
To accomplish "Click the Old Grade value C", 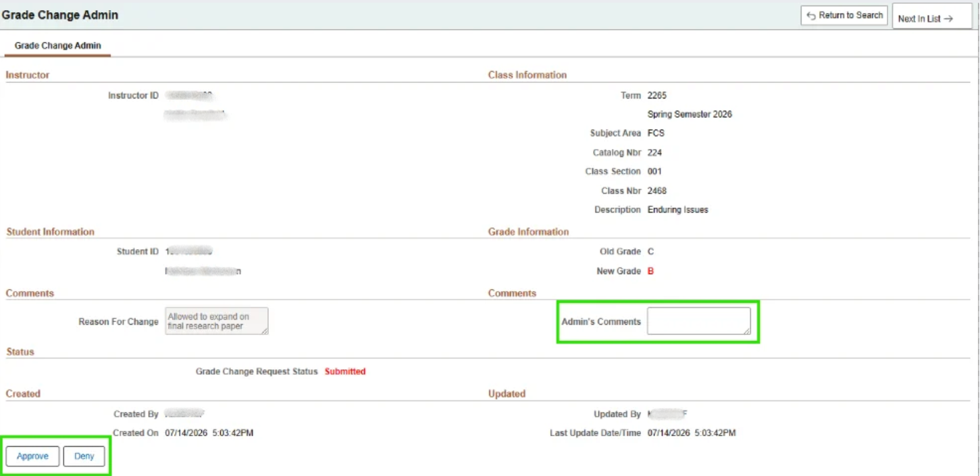I will (x=650, y=252).
